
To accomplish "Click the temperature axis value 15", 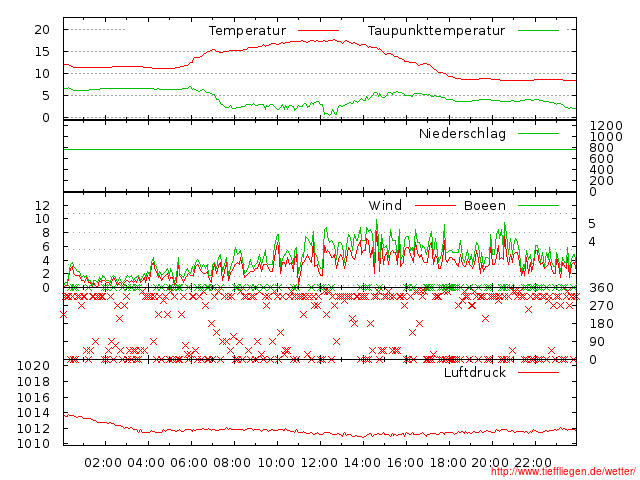I will pos(42,52).
